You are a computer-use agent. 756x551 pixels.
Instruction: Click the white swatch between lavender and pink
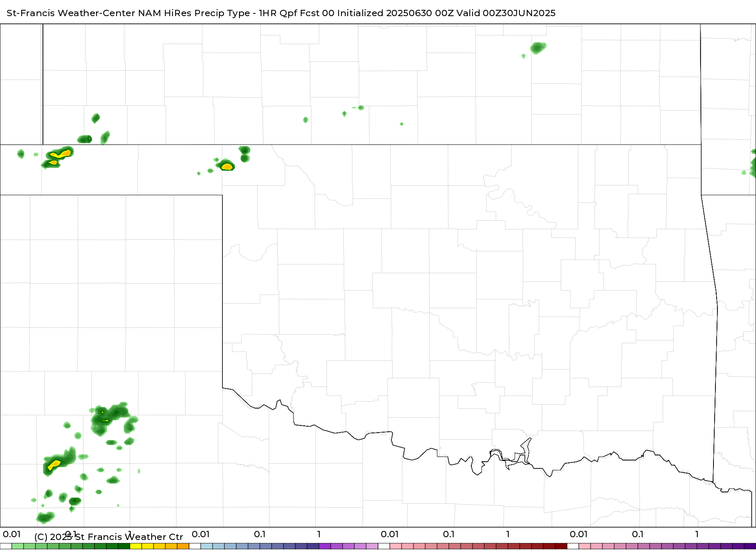click(x=384, y=546)
